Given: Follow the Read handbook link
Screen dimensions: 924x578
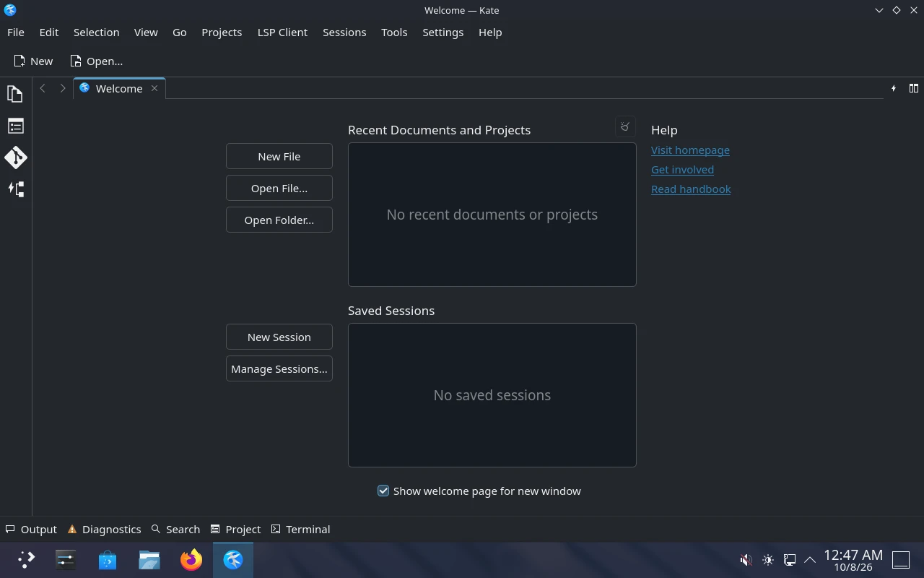Looking at the screenshot, I should (x=691, y=189).
